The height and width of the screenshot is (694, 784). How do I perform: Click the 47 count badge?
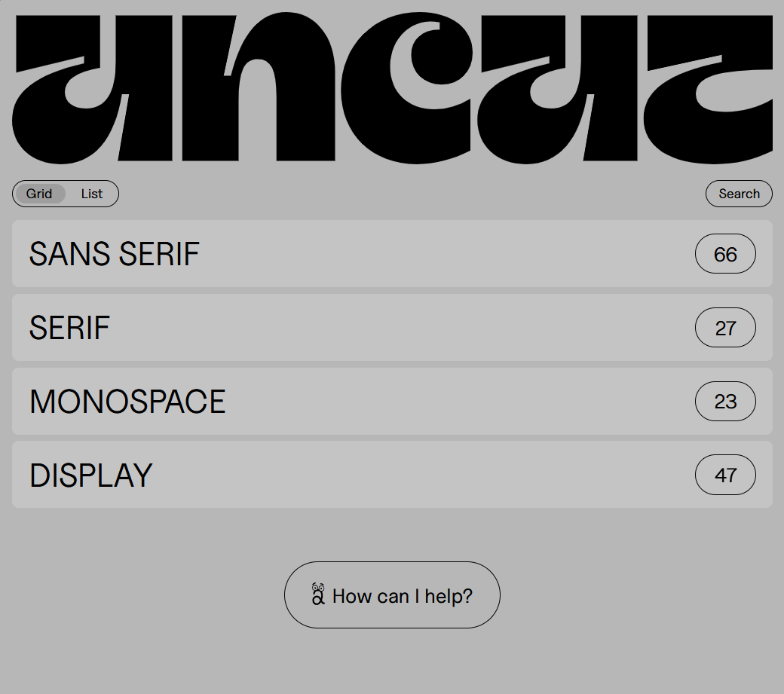coord(725,475)
